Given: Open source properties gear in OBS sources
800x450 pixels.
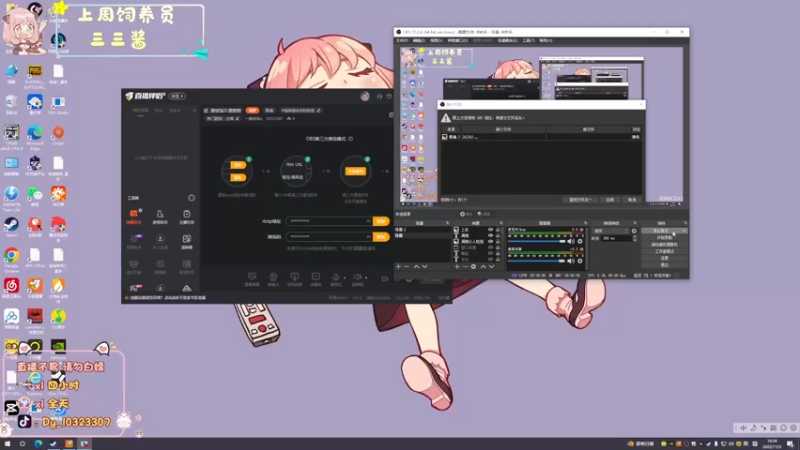Looking at the screenshot, I should 473,266.
